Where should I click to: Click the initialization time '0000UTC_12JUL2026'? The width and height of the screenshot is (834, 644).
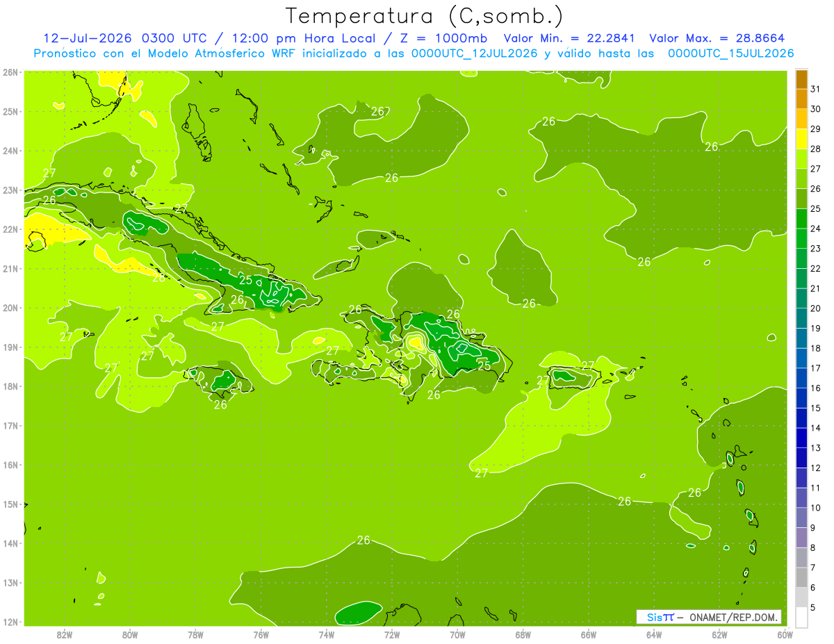click(474, 53)
